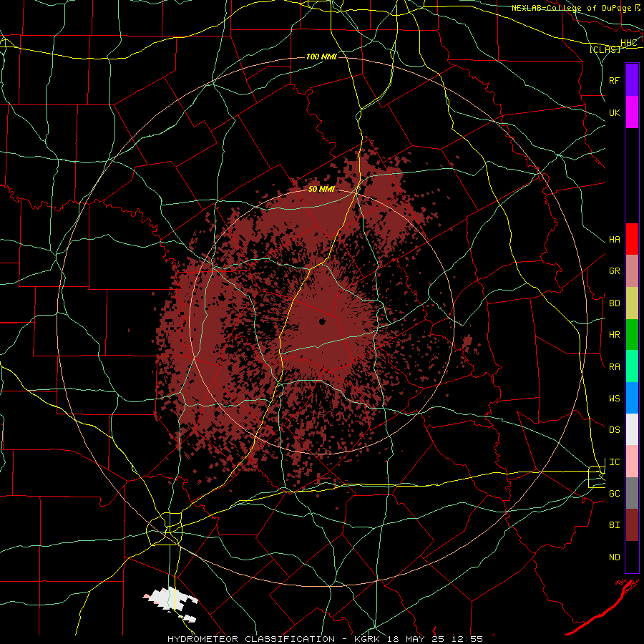Click the HR green legend swatch
Image resolution: width=644 pixels, height=644 pixels.
[632, 335]
